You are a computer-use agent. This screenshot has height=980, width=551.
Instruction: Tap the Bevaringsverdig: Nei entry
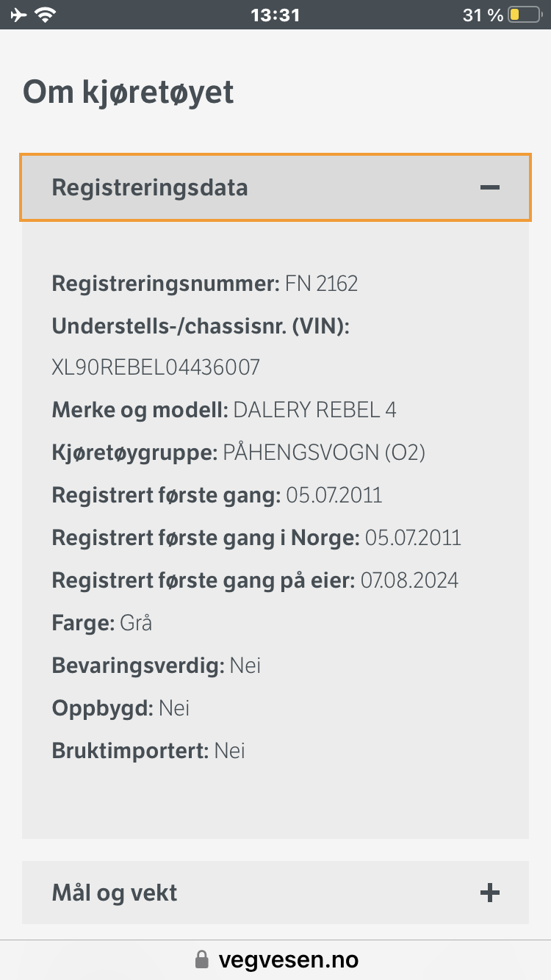pyautogui.click(x=156, y=665)
